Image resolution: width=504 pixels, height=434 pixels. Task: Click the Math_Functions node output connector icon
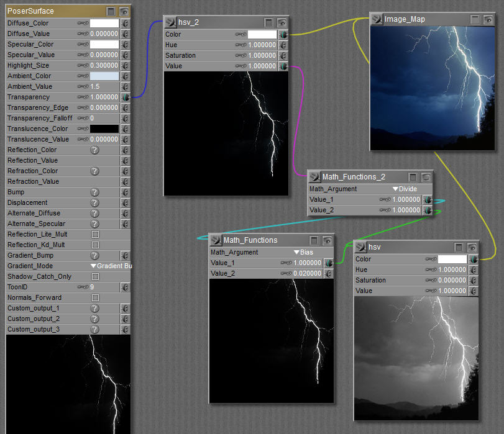tap(216, 240)
